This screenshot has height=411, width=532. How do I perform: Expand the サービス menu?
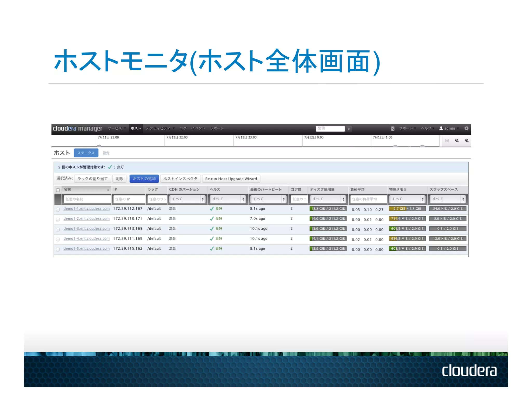click(117, 128)
